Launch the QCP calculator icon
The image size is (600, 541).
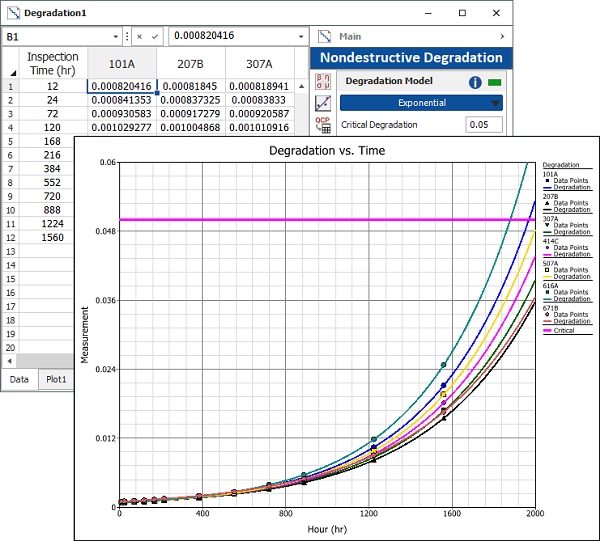click(323, 125)
